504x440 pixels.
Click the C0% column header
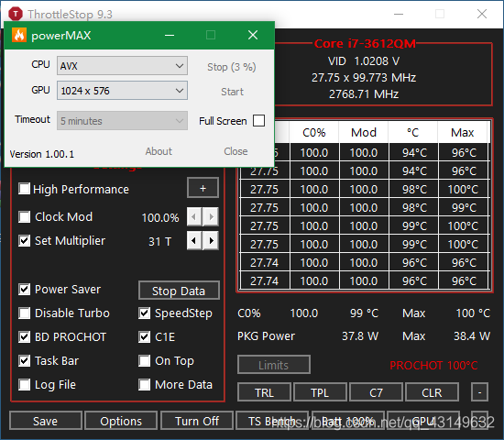pyautogui.click(x=314, y=133)
